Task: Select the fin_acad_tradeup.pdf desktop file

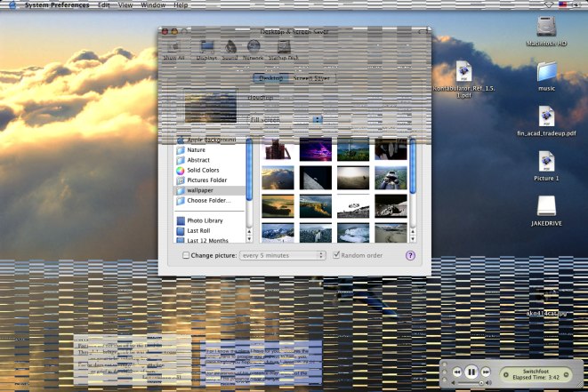Action: click(546, 118)
